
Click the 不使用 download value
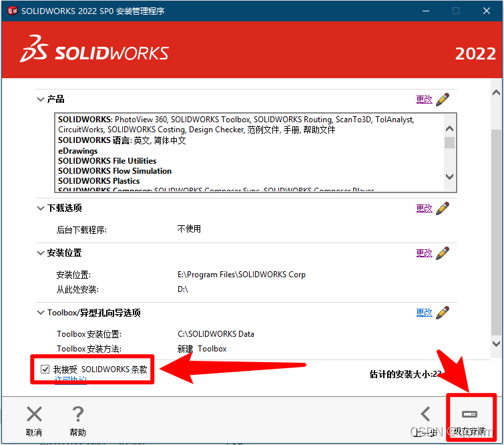tap(189, 229)
